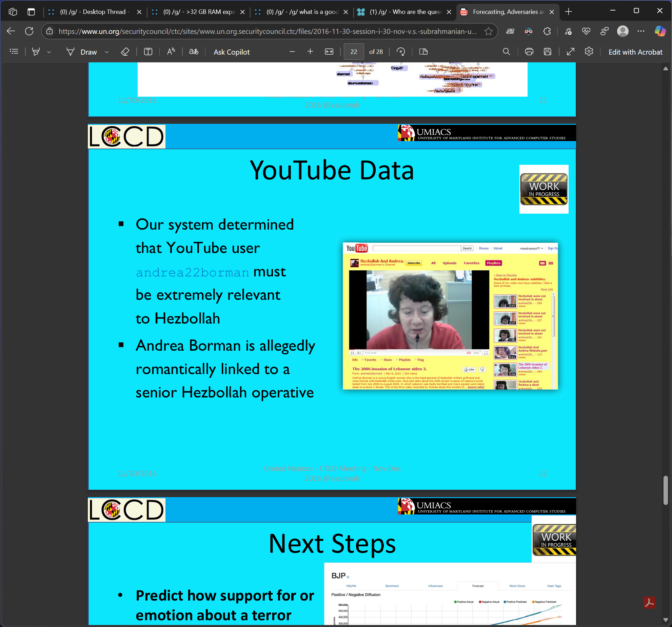Viewport: 672px width, 627px height.
Task: Zoom in with the plus icon
Action: coord(310,52)
